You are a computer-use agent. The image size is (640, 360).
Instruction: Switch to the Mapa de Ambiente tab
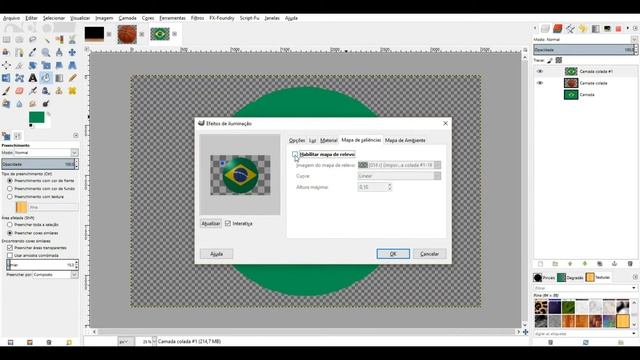click(405, 140)
